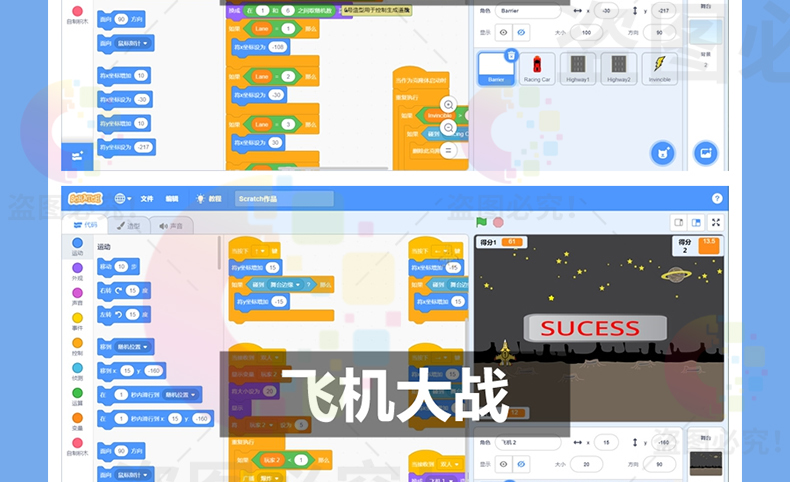
Task: Open the 文件 menu
Action: tap(147, 198)
